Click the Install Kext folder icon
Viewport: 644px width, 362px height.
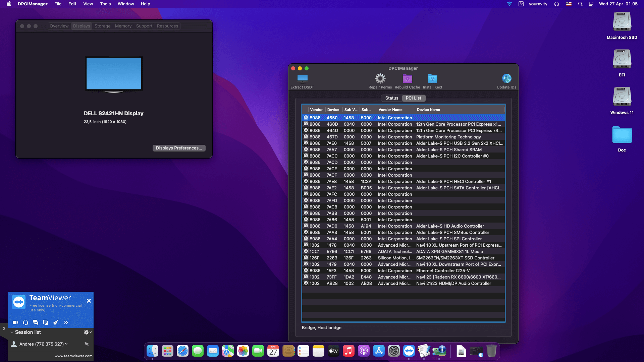[432, 79]
